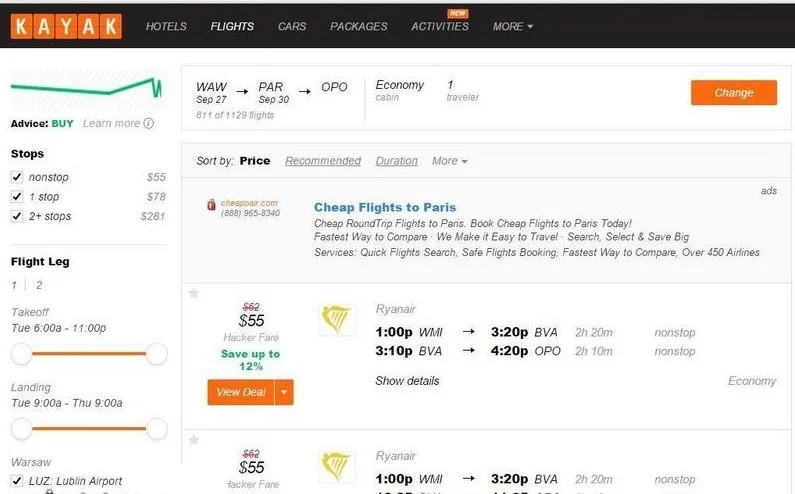The width and height of the screenshot is (795, 494).
Task: Open the View Deal dropdown arrow
Action: click(x=284, y=392)
